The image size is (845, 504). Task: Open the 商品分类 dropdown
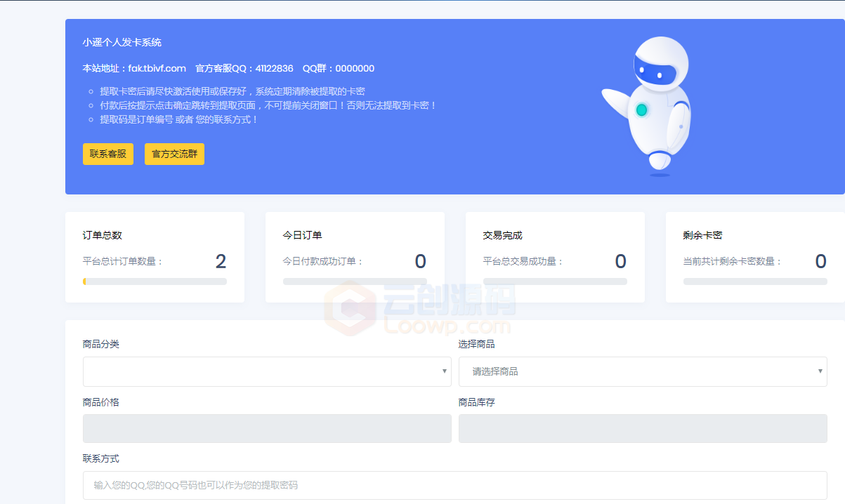(x=267, y=371)
